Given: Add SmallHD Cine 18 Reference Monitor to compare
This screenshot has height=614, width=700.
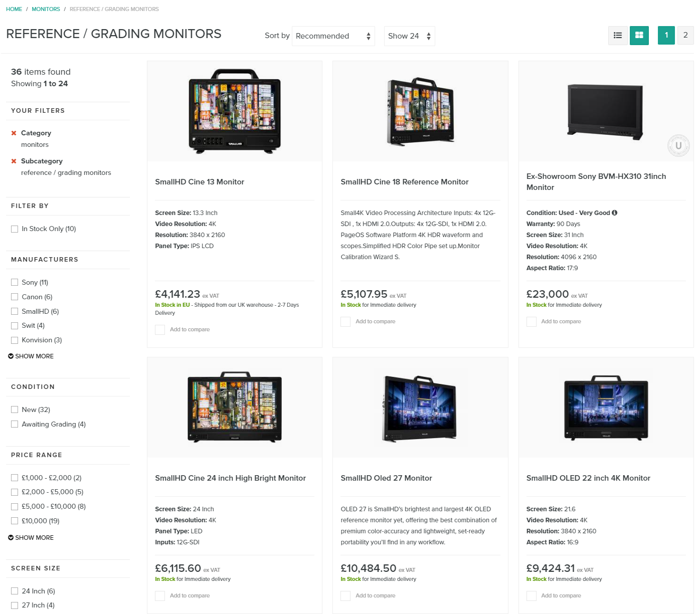Looking at the screenshot, I should 345,322.
